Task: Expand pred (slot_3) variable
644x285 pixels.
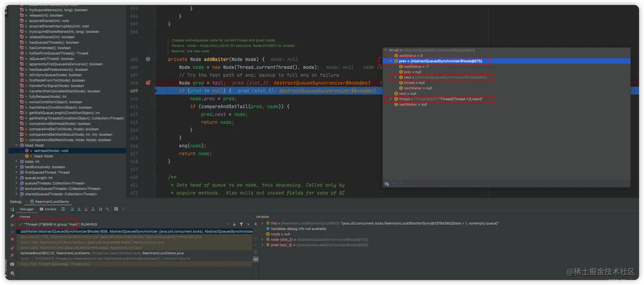Action: (x=262, y=245)
